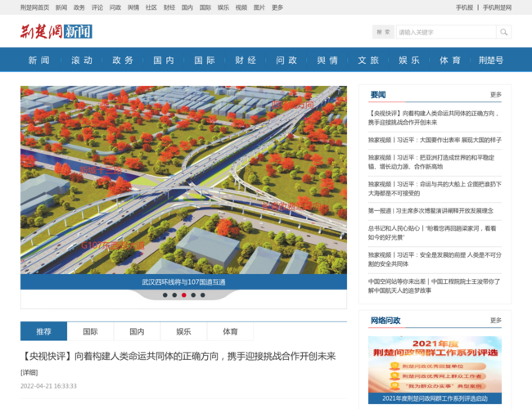Select the 娱乐 content tab

(183, 331)
